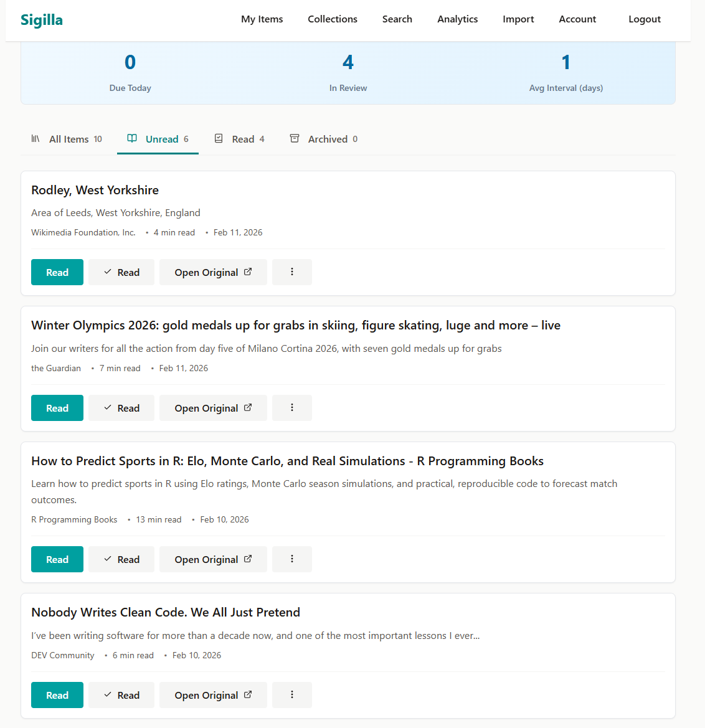
Task: Click the external-link icon on the DEV Community card
Action: tap(248, 695)
